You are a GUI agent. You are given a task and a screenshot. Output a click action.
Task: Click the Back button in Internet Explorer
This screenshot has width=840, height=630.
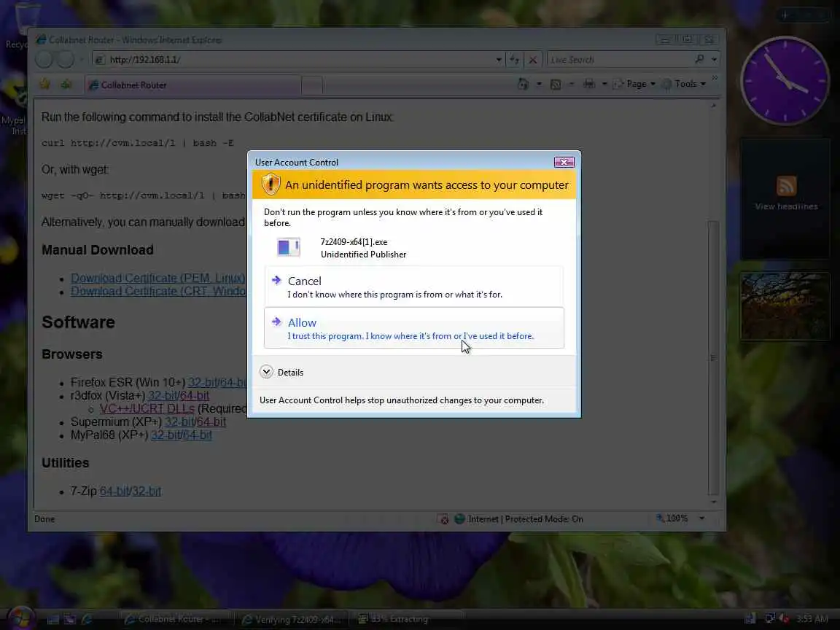click(44, 60)
